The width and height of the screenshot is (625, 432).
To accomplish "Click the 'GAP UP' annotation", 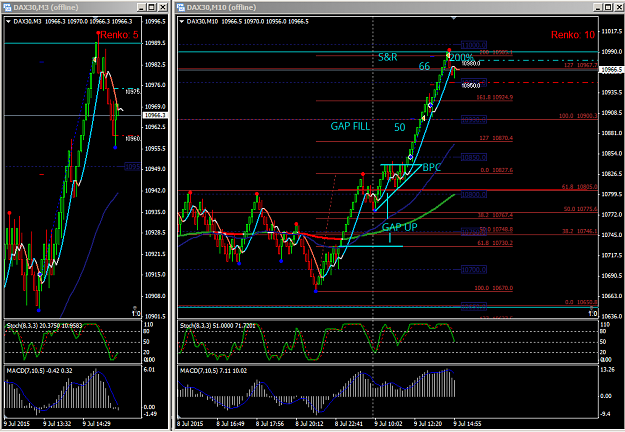I will pyautogui.click(x=400, y=227).
